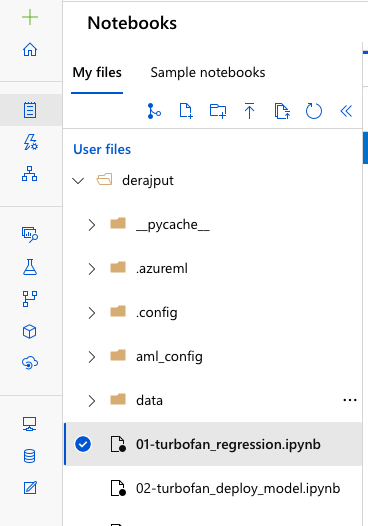Create new file with toolbar icon
This screenshot has width=368, height=526.
(x=186, y=111)
